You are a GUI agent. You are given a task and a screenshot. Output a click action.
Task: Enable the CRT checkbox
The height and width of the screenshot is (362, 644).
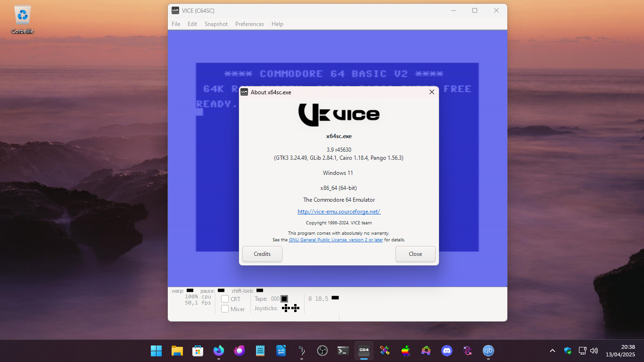tap(225, 299)
